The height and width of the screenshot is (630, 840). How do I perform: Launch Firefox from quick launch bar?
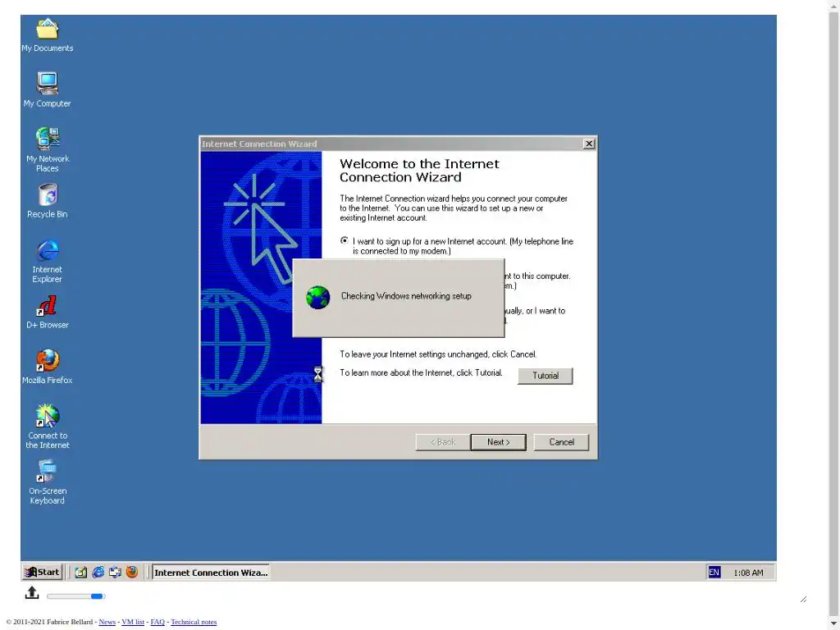click(132, 572)
